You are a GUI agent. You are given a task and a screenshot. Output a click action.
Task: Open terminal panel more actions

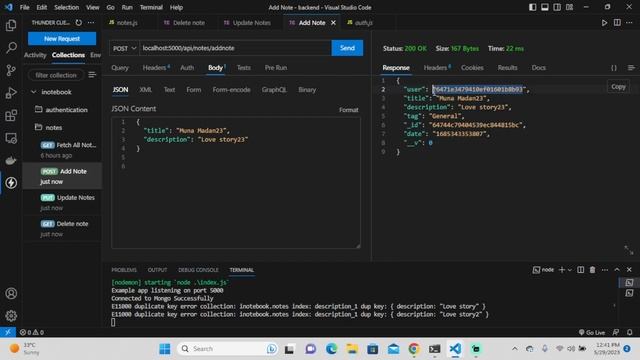(x=604, y=270)
